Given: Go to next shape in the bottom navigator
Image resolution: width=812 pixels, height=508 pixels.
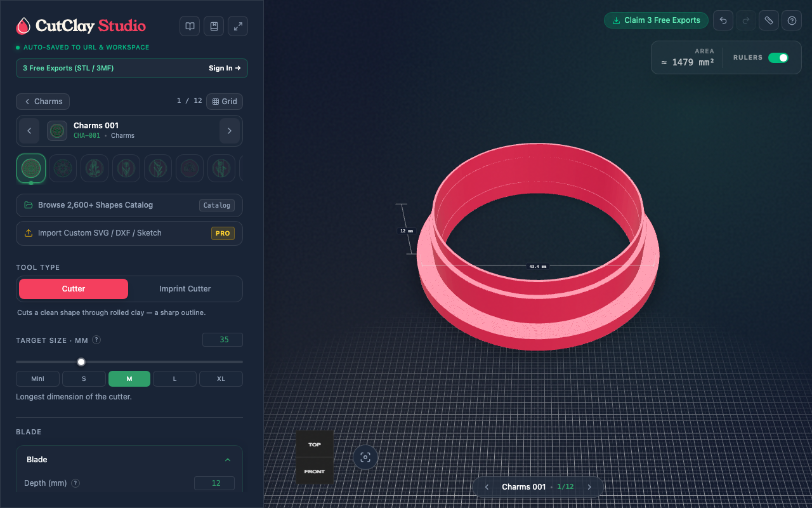Looking at the screenshot, I should 589,487.
